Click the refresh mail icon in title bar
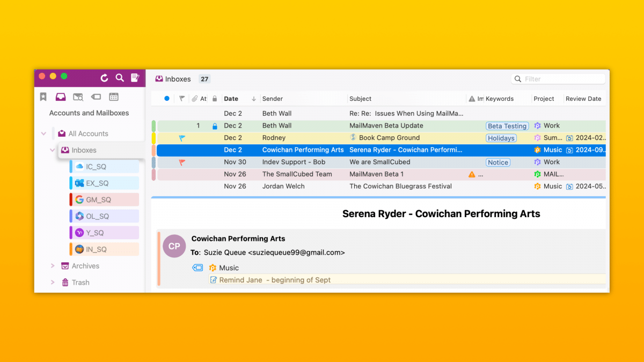The width and height of the screenshot is (644, 362). [x=105, y=78]
